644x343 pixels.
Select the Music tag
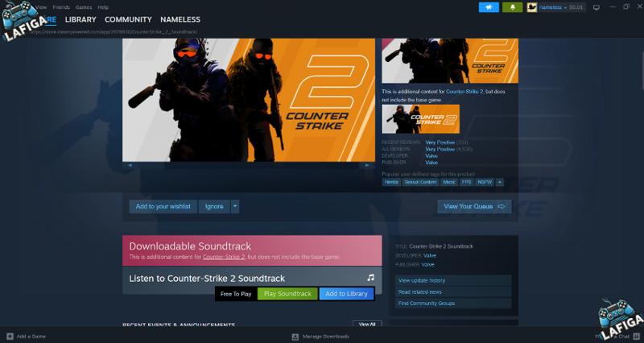(x=449, y=183)
